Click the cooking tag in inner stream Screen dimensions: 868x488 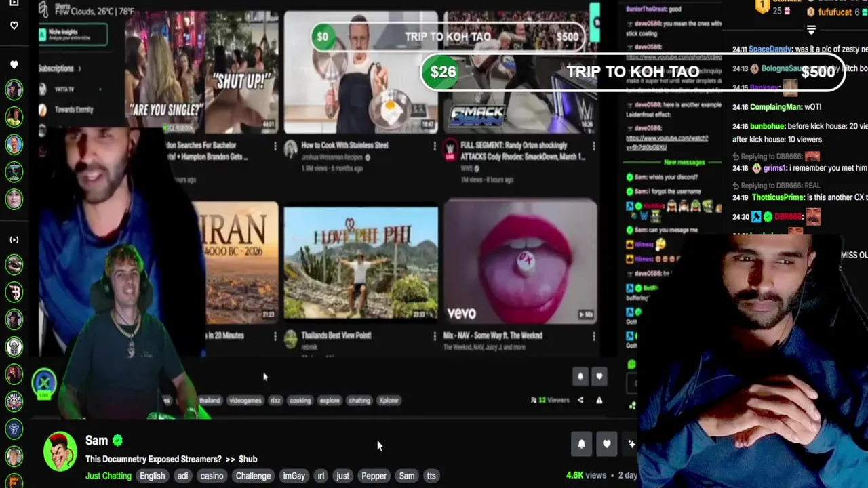point(300,401)
